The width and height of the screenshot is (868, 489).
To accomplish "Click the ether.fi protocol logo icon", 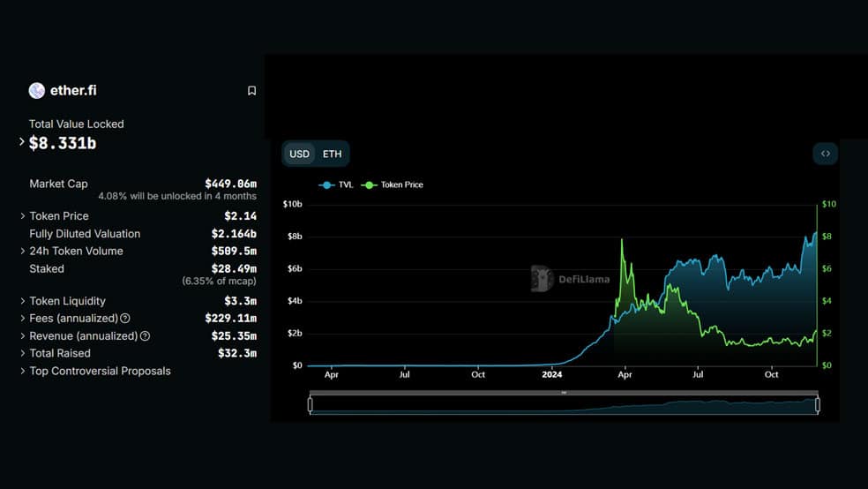I will coord(36,90).
